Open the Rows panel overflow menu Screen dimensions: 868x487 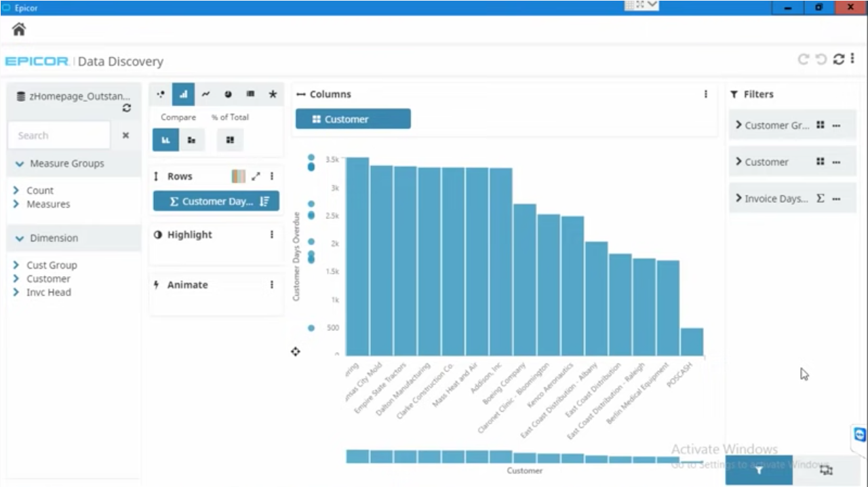coord(271,176)
